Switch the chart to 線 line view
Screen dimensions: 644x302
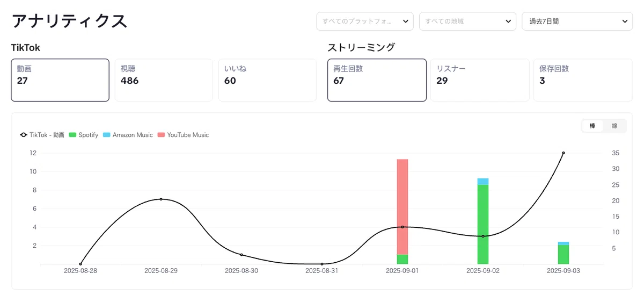614,126
